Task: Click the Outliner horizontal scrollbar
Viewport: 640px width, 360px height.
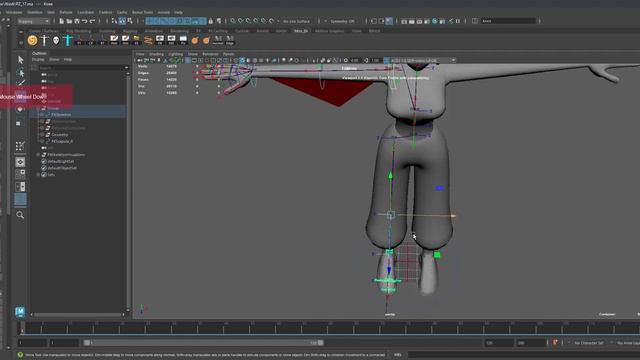Action: [78, 314]
